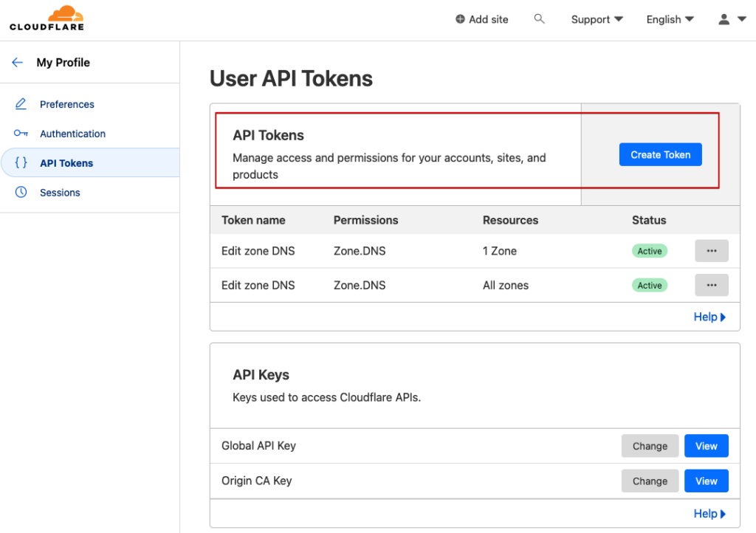Viewport: 756px width, 533px height.
Task: Open Preferences in the sidebar
Action: 67,104
